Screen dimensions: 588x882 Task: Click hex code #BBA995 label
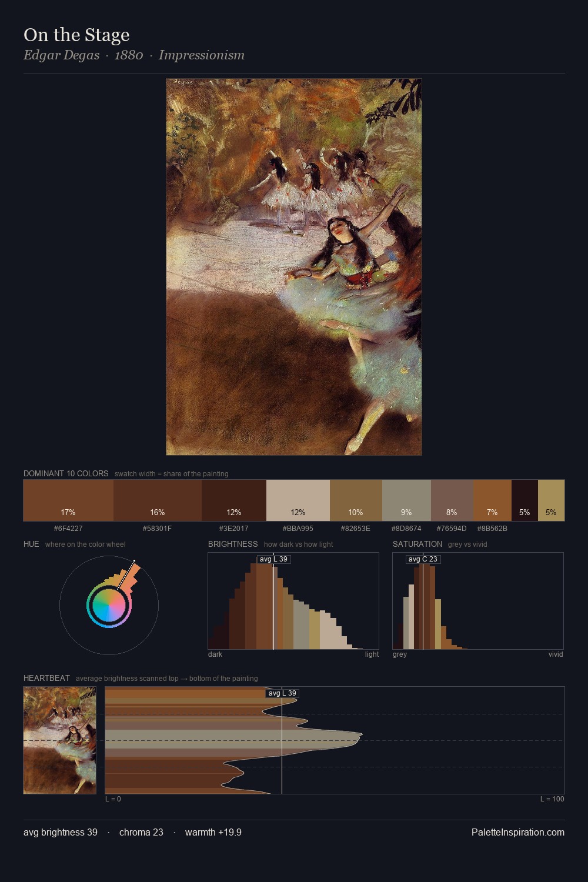(298, 529)
